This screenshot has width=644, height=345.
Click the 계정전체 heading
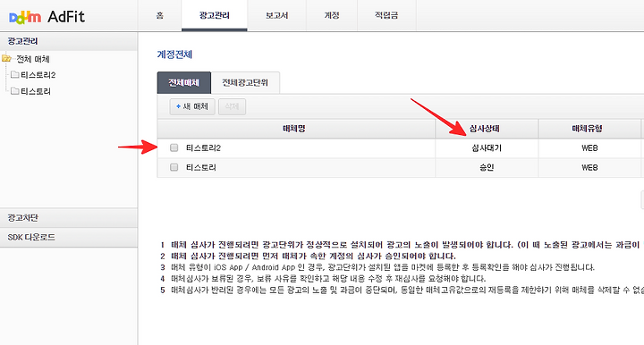[x=174, y=55]
